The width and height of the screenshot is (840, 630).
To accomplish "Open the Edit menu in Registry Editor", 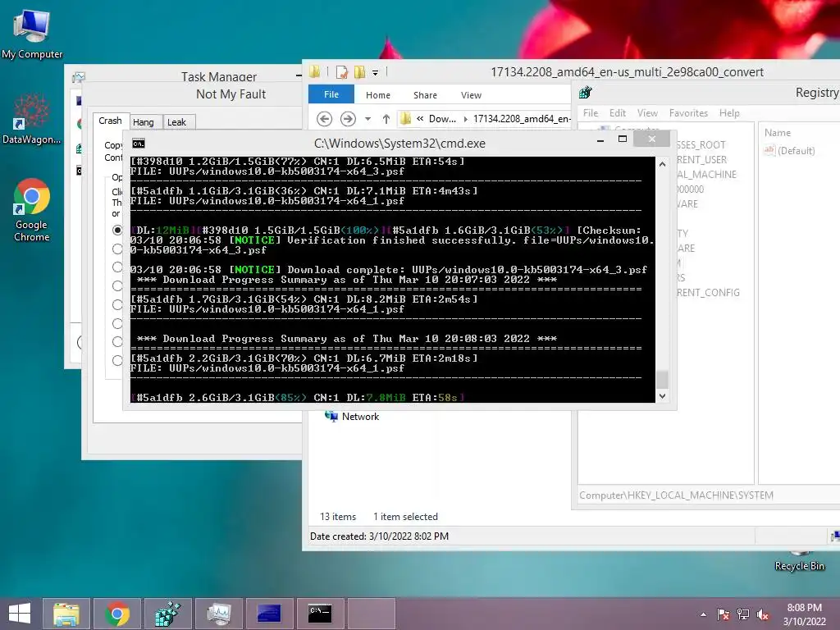I will tap(617, 113).
